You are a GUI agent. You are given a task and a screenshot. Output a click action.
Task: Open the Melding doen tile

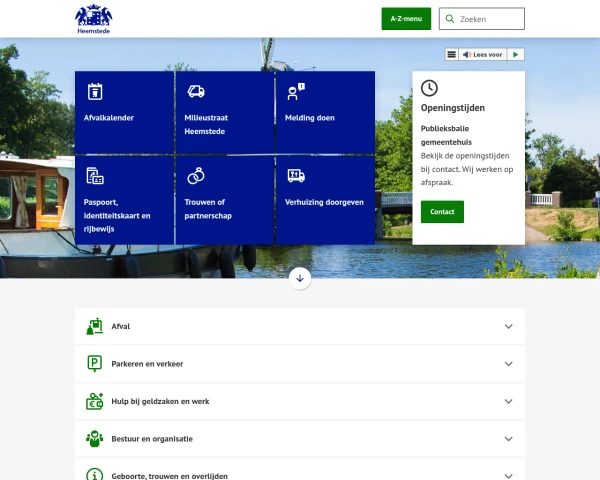click(325, 112)
